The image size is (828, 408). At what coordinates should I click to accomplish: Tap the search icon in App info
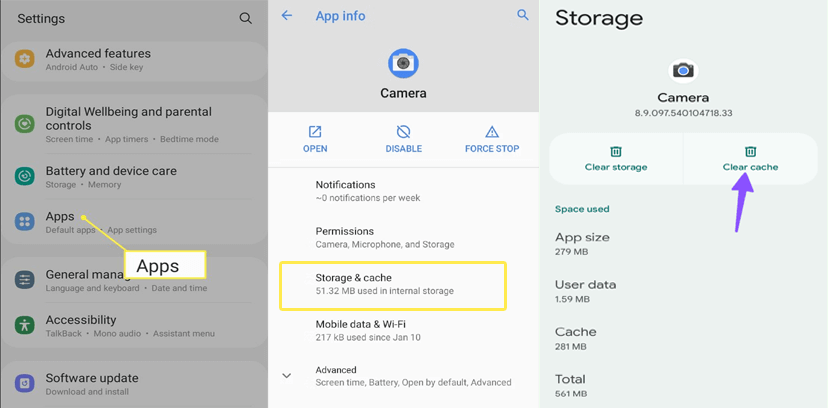click(x=522, y=16)
